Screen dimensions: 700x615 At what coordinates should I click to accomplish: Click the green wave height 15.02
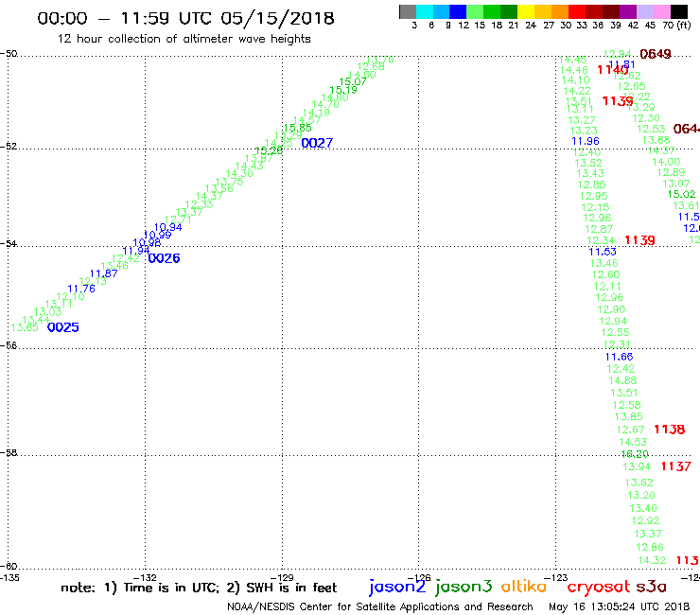click(682, 194)
